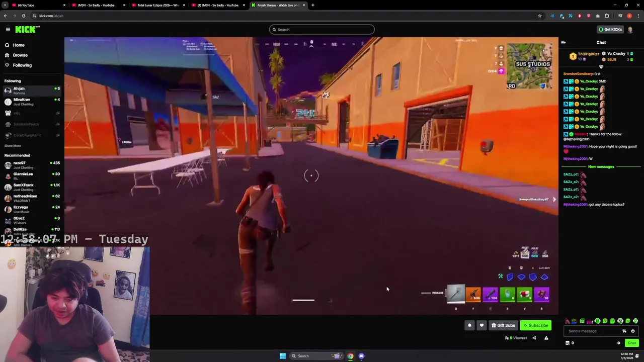
Task: Click the green Subscribe button
Action: (x=535, y=325)
